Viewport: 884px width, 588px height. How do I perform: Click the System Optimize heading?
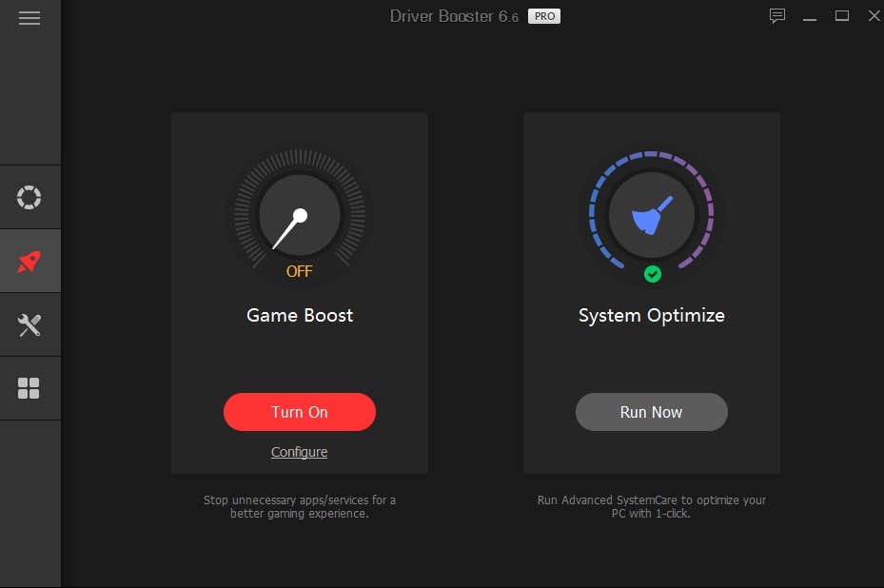[652, 316]
